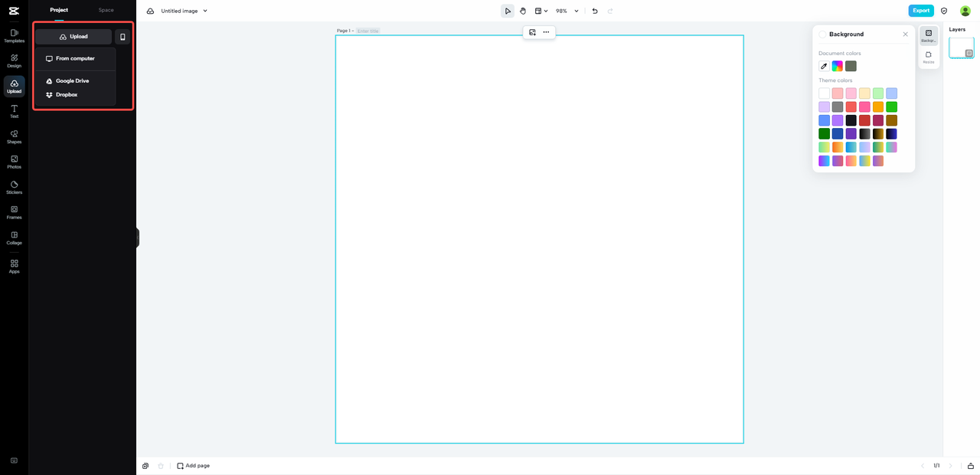
Task: Pick the solid black theme swatch
Action: (x=851, y=120)
